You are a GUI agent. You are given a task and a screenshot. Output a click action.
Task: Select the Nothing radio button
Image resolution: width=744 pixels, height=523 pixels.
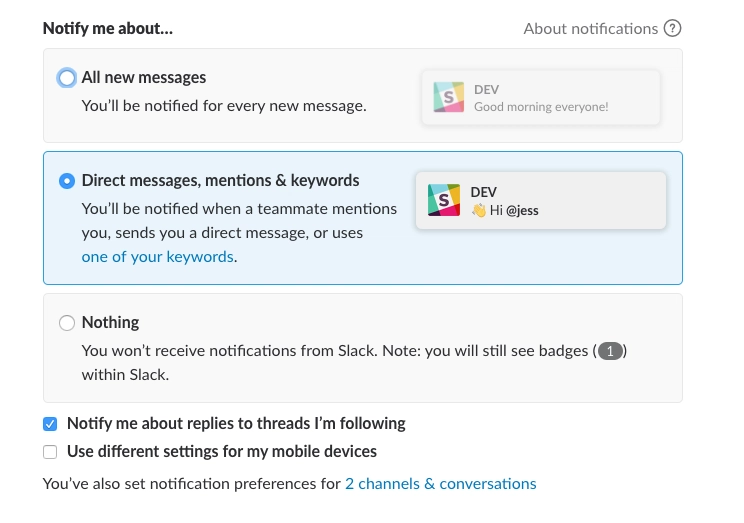[x=67, y=323]
